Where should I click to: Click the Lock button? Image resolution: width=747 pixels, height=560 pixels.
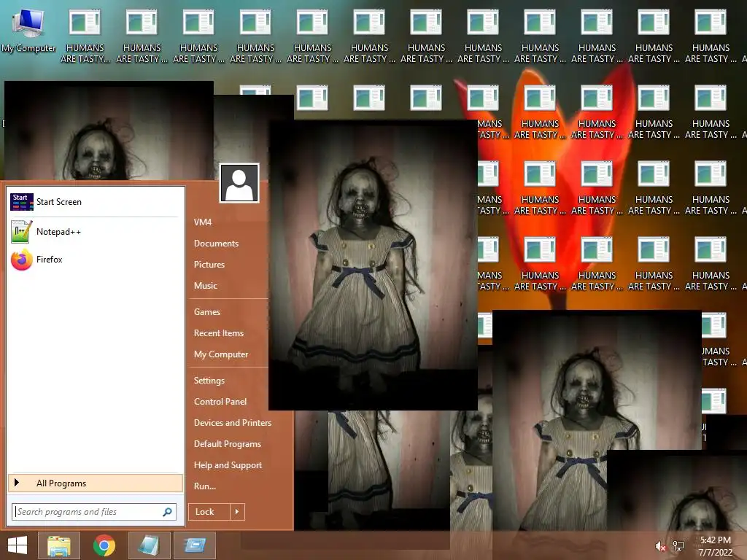click(209, 512)
